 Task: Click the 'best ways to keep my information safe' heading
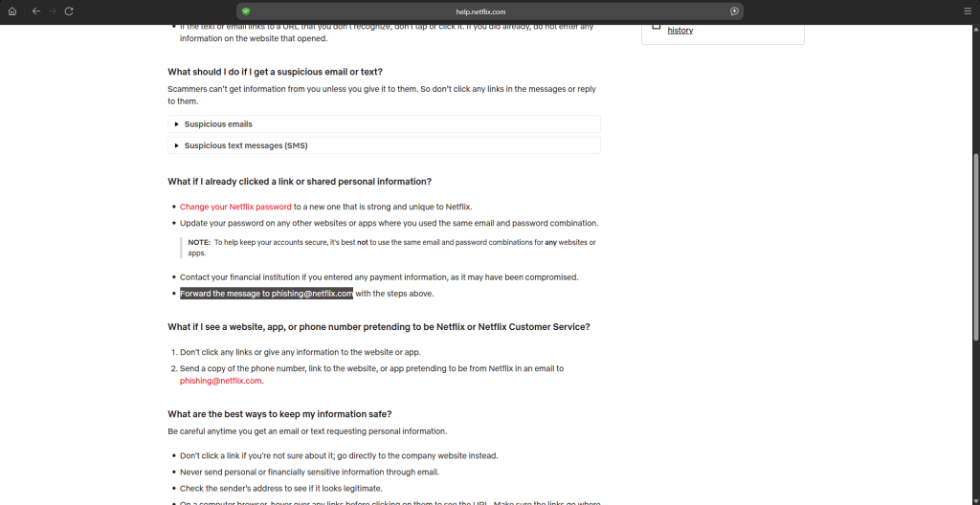(x=279, y=414)
